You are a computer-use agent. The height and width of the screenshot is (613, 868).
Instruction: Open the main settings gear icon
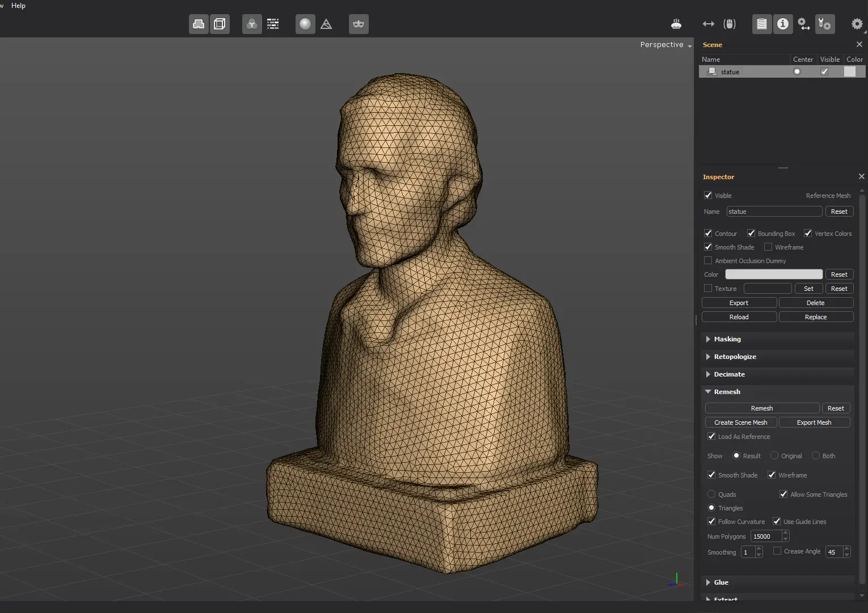[857, 24]
